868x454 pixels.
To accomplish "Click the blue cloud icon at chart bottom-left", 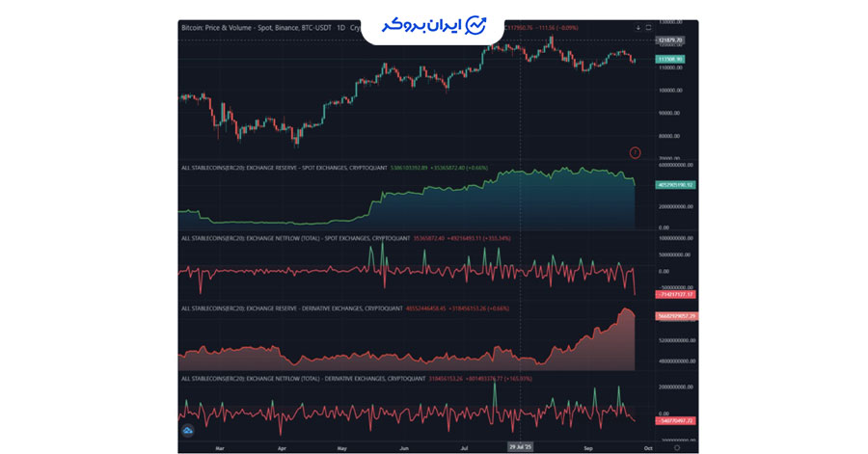I will tap(188, 430).
